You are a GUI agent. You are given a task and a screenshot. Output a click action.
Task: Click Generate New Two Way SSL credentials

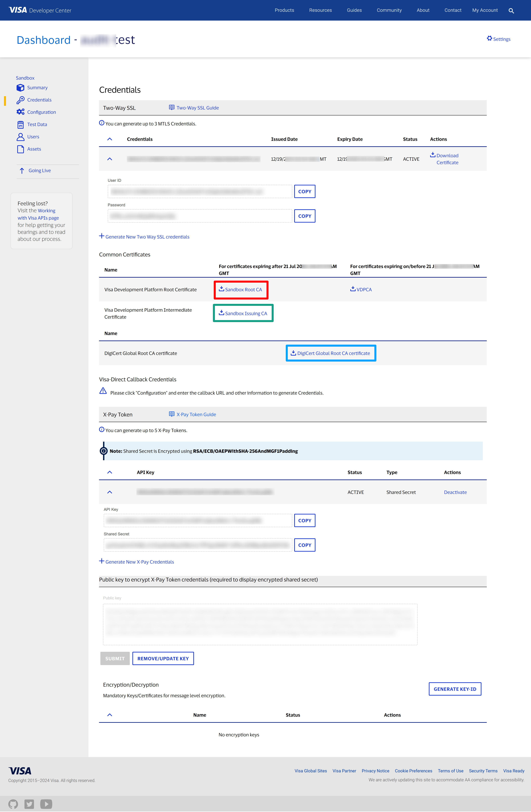coord(147,237)
